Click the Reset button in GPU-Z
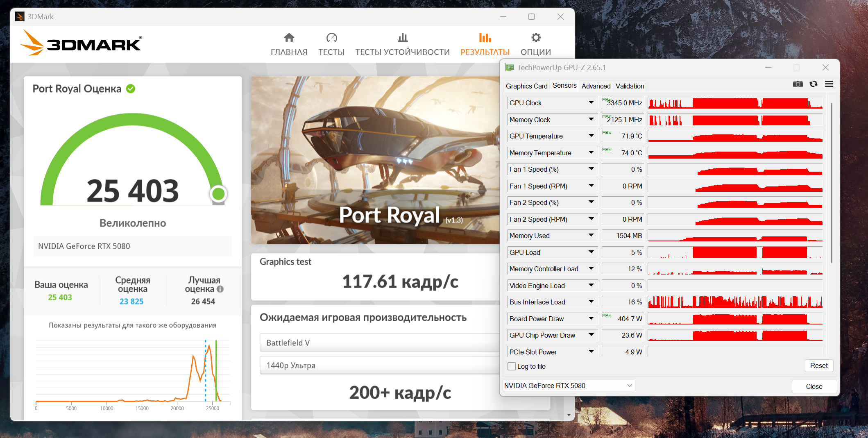The height and width of the screenshot is (438, 868). [x=819, y=365]
